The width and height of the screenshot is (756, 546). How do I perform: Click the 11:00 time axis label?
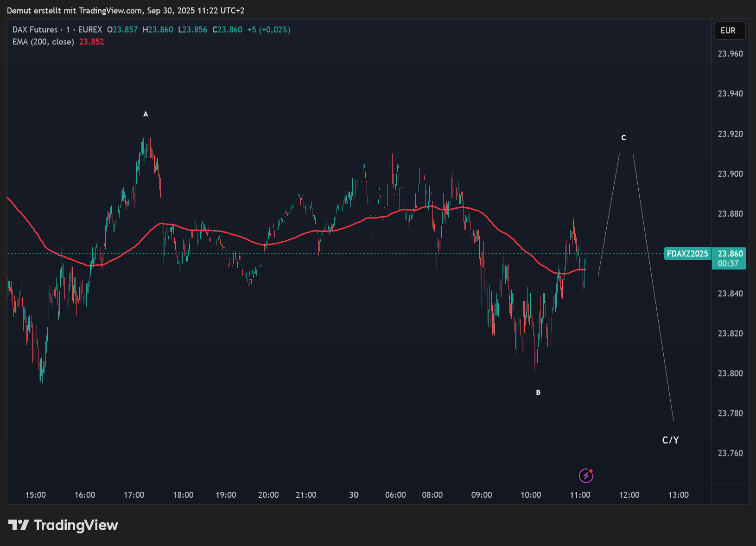tap(580, 495)
